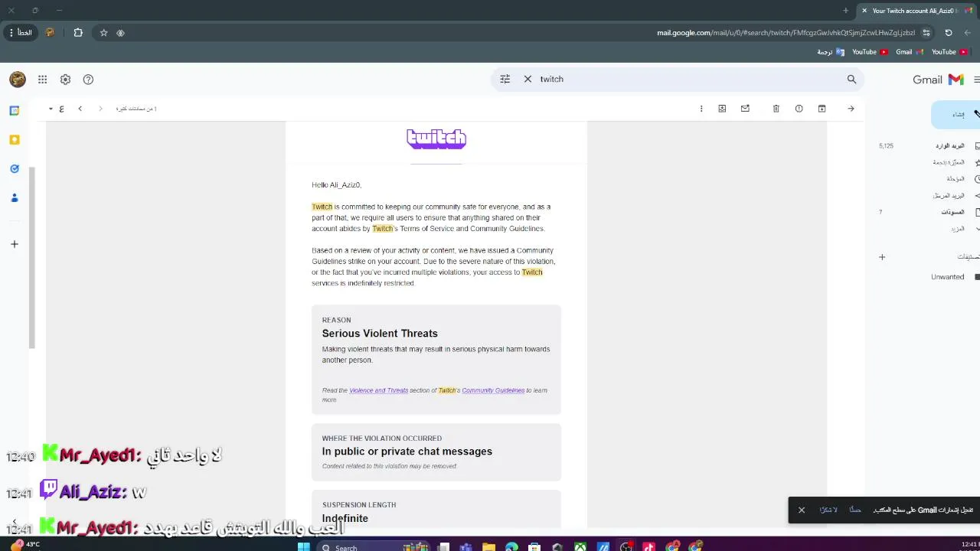Open Microsoft Edge from the taskbar
Screen dimensions: 980x551
(x=511, y=547)
